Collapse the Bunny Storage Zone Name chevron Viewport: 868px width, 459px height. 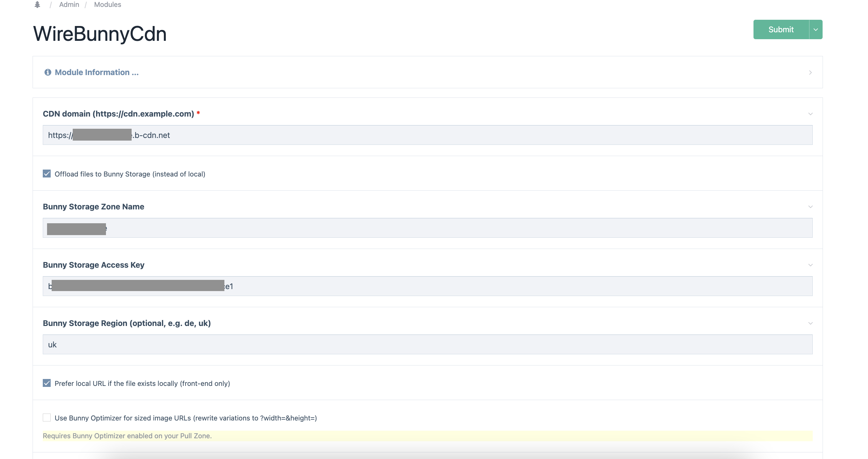(810, 207)
